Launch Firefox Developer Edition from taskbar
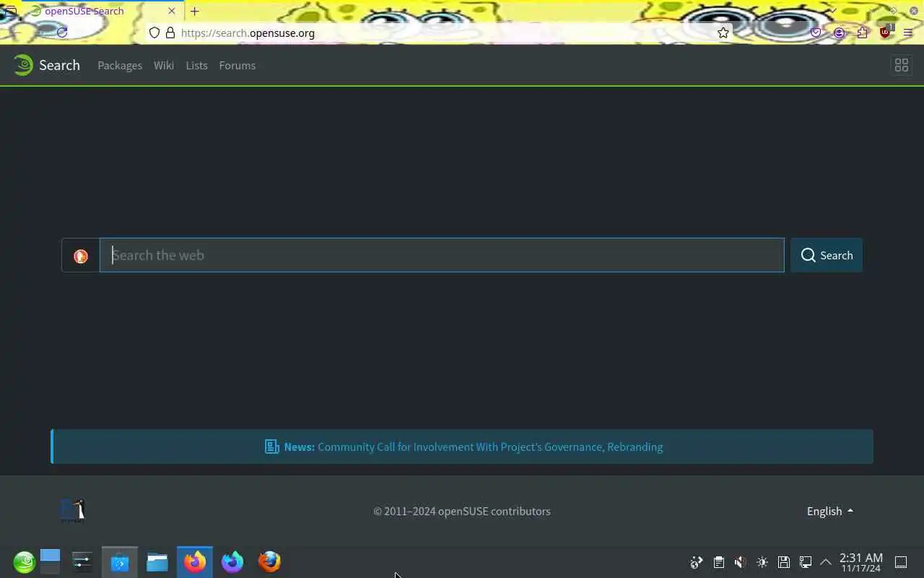Screen dimensions: 924x578 pos(232,561)
